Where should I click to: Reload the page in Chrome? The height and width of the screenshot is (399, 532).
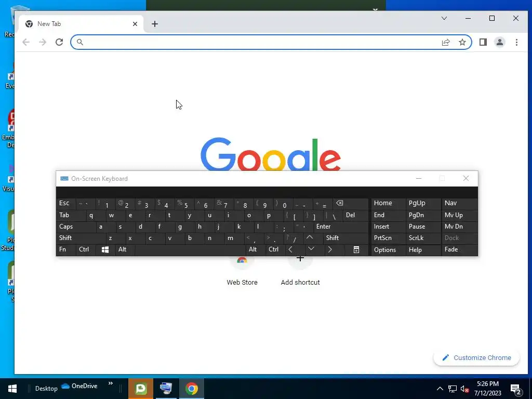pos(59,42)
